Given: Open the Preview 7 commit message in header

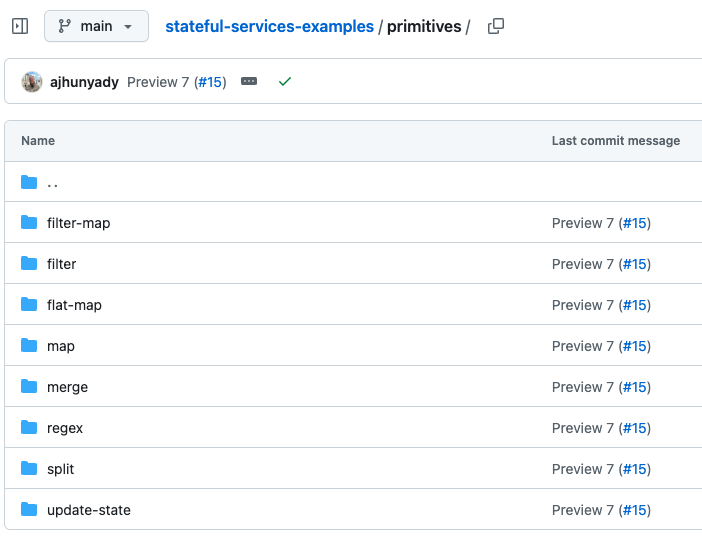Looking at the screenshot, I should [x=158, y=82].
